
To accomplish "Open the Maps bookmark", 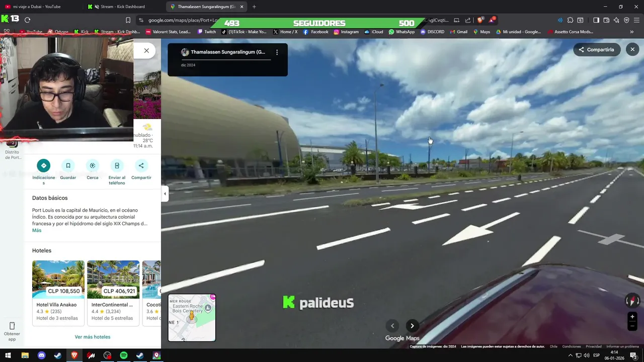I will point(481,32).
